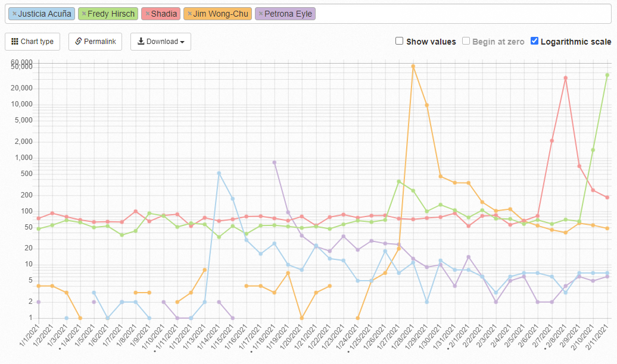Click the Jim Wong-Chu tag label
The image size is (617, 364).
(221, 14)
